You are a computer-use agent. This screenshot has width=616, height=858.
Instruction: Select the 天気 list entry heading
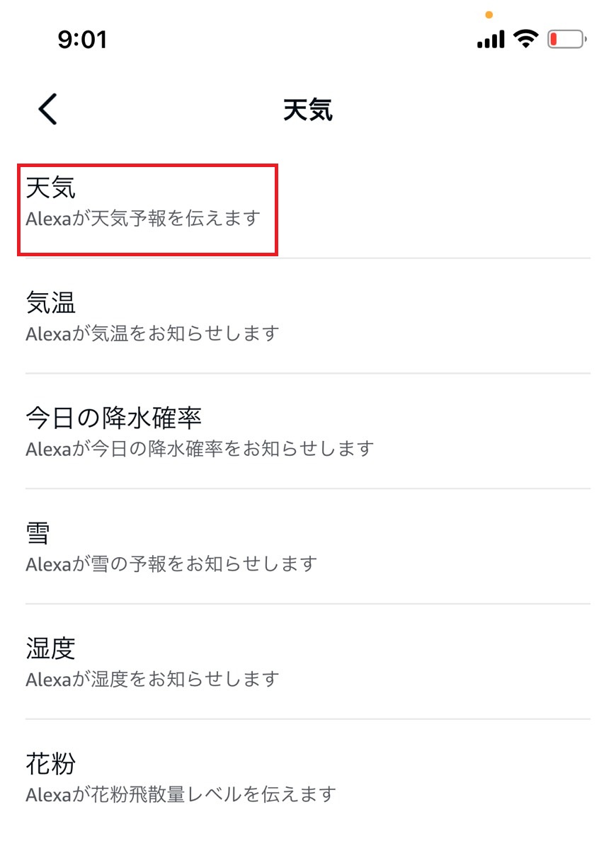51,188
